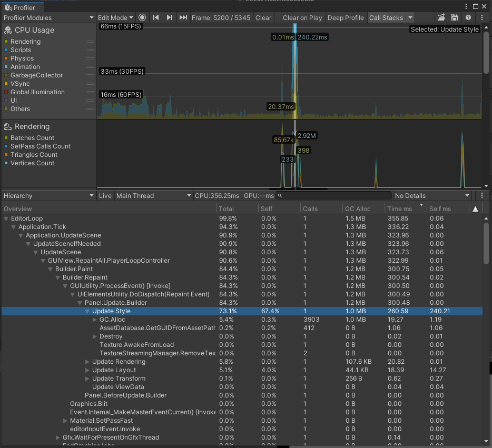Click the save profile data icon
Viewport: 492px width, 448px height.
point(455,17)
